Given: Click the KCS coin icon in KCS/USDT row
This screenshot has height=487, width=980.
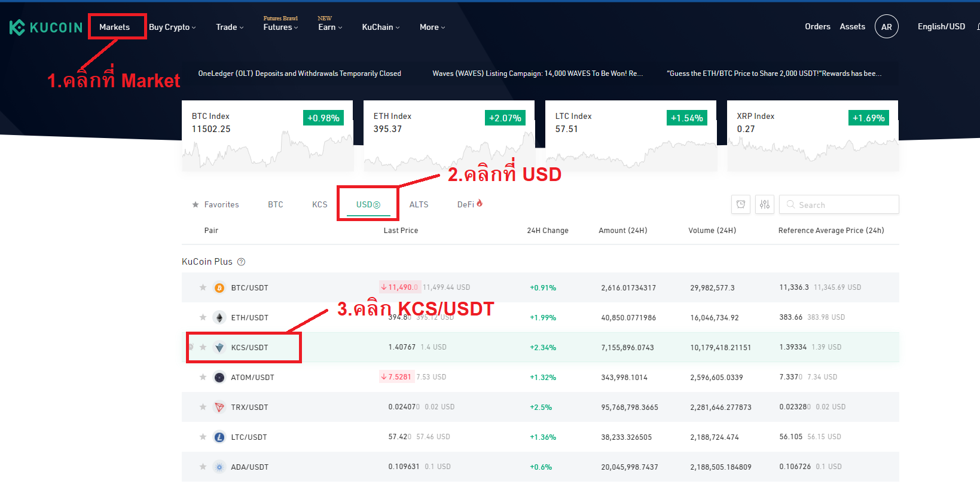Looking at the screenshot, I should click(x=219, y=348).
